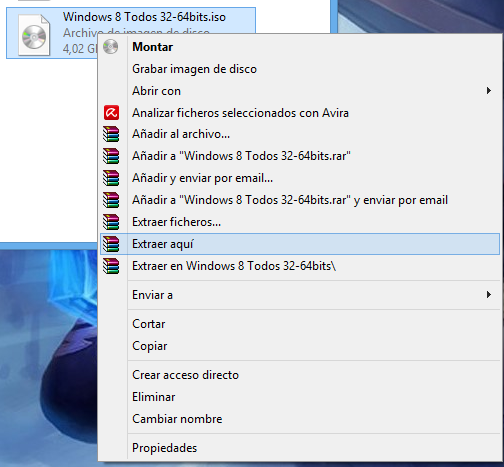The height and width of the screenshot is (467, 504).
Task: Choose Eliminar from the menu
Action: [300, 397]
